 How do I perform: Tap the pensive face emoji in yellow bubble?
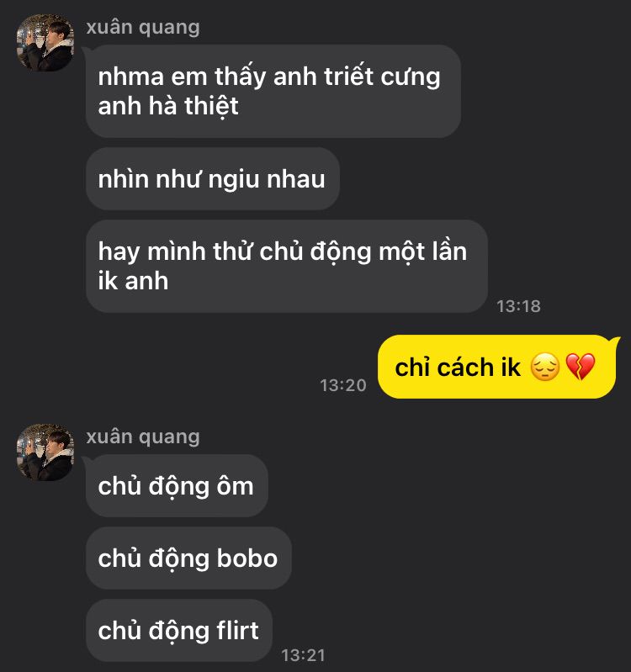pos(545,368)
